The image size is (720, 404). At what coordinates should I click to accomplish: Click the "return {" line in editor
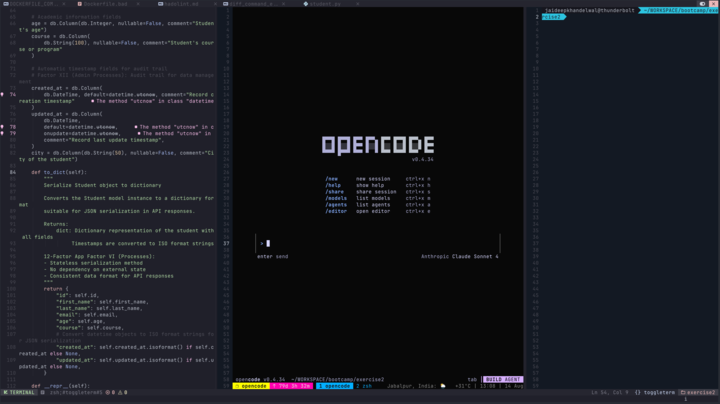(56, 289)
